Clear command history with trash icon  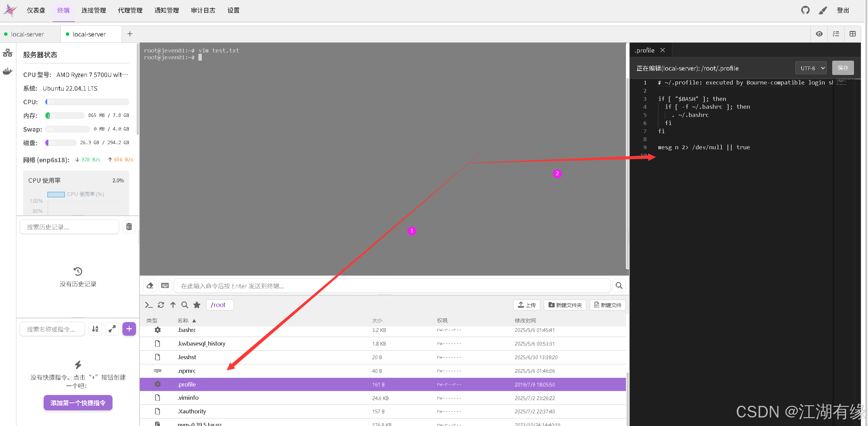click(x=129, y=227)
